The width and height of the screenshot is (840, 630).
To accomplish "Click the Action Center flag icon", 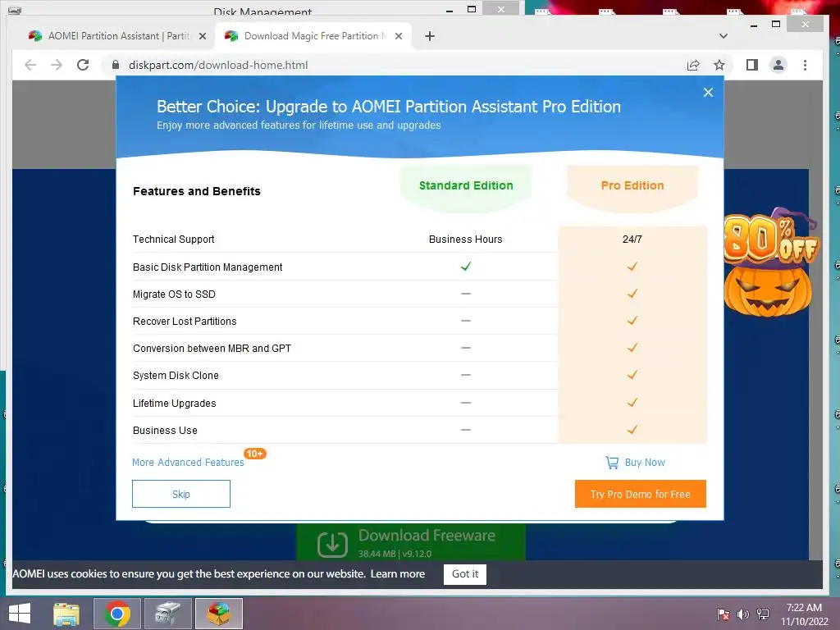I will [x=723, y=614].
